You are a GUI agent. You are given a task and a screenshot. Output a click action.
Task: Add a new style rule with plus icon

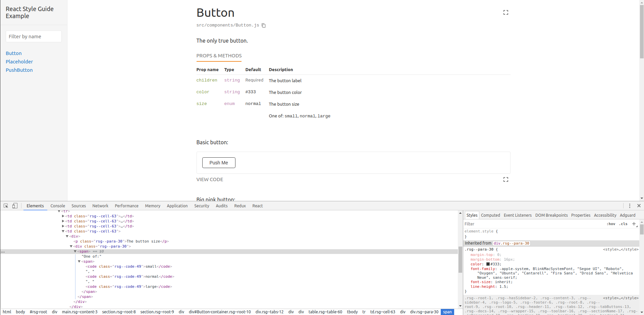coord(634,224)
